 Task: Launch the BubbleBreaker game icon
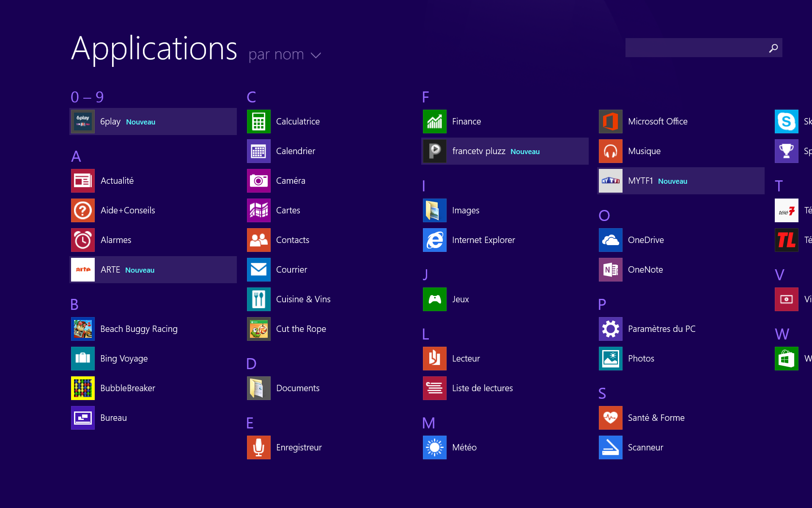click(x=83, y=388)
